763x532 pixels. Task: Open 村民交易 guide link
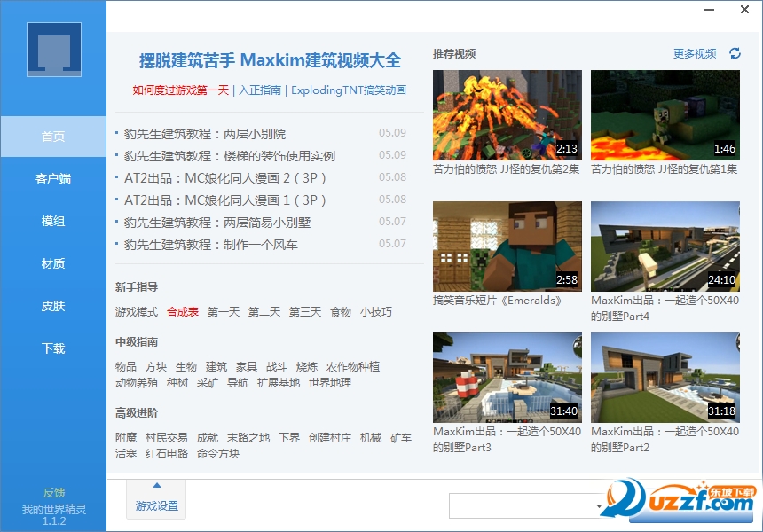tap(167, 438)
